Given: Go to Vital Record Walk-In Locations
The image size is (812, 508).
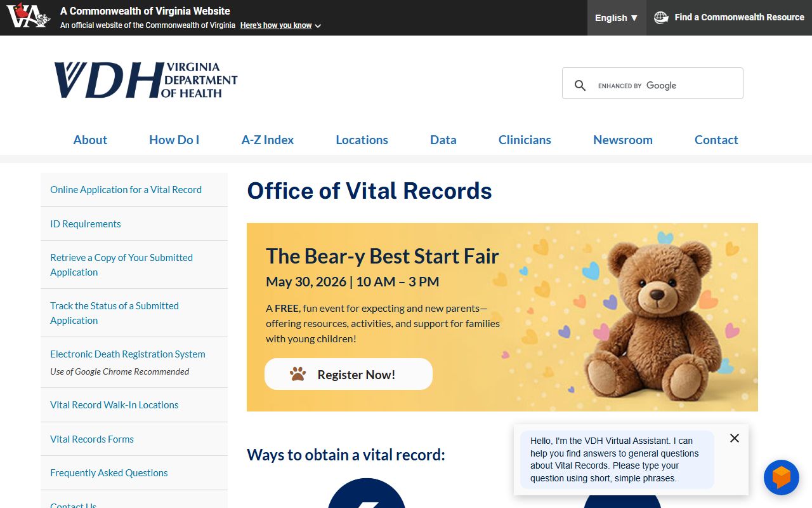Looking at the screenshot, I should click(114, 404).
